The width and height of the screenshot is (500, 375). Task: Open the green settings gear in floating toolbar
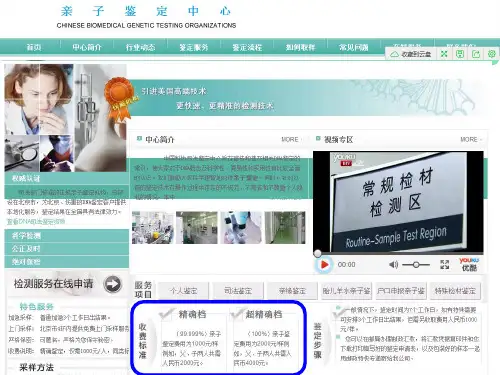pyautogui.click(x=492, y=54)
